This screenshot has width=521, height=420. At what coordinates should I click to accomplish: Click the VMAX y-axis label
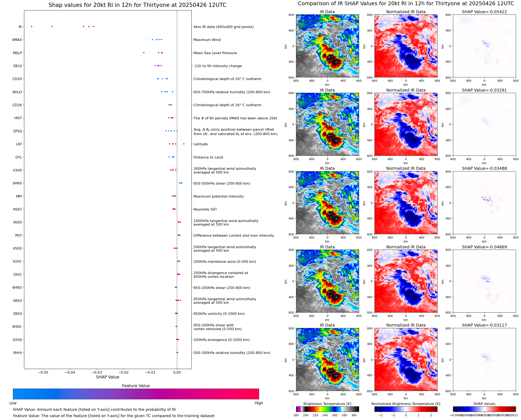tap(17, 40)
